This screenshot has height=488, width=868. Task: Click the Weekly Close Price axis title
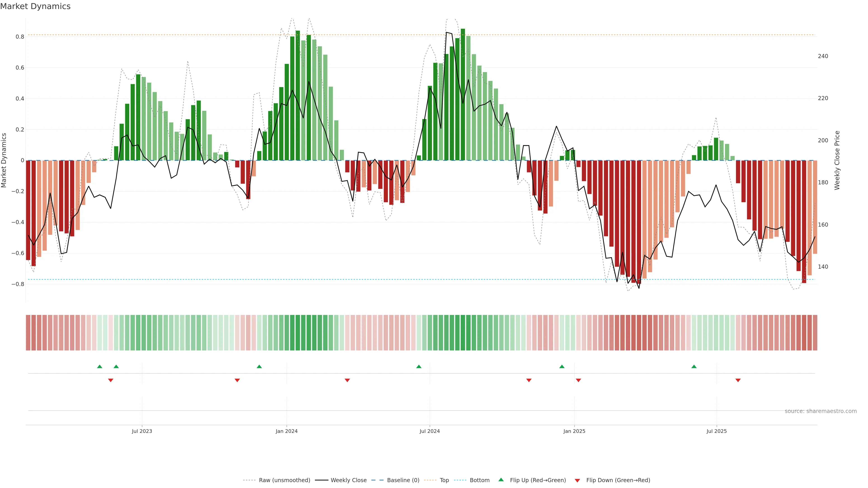point(837,160)
